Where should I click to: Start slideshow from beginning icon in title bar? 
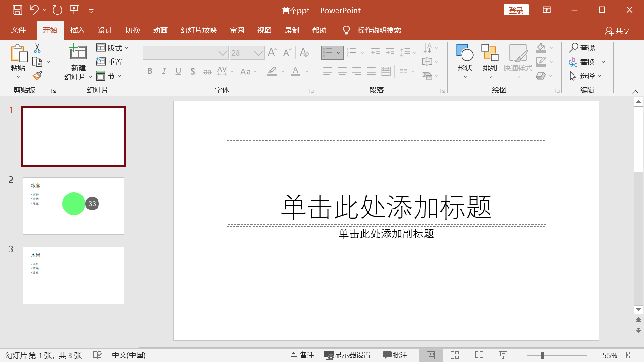pyautogui.click(x=74, y=10)
